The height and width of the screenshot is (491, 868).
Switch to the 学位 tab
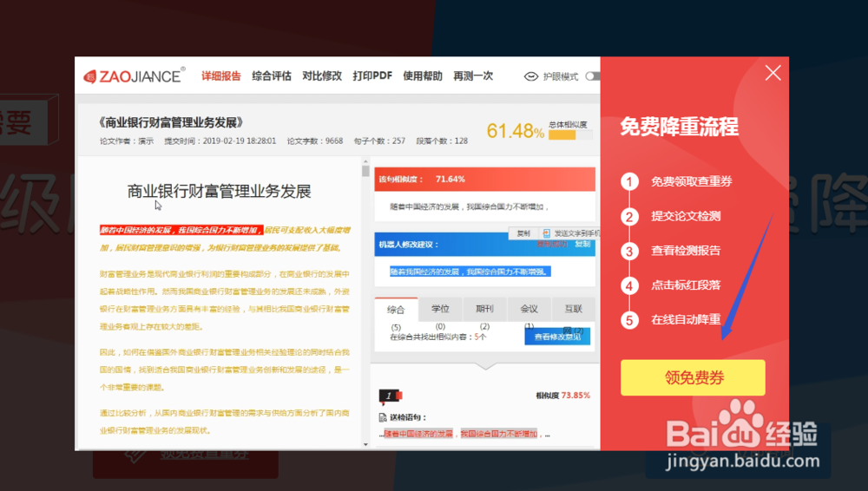click(x=440, y=309)
